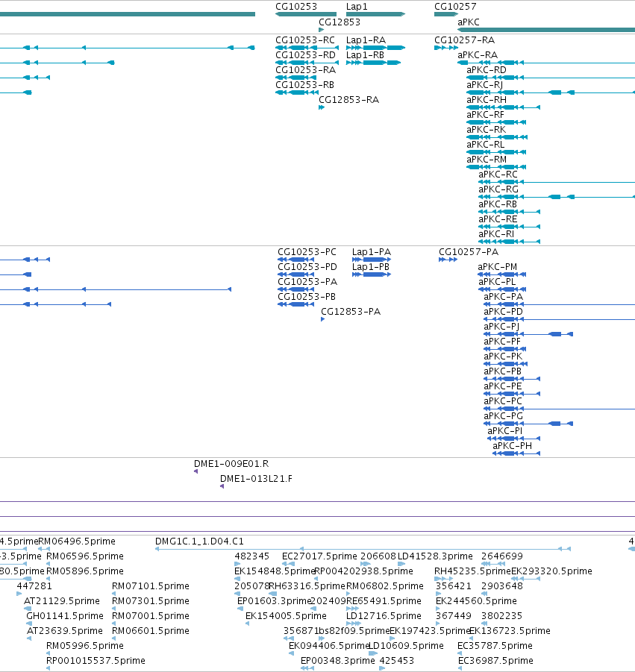Select transcript aPKC-RJ

(x=484, y=85)
